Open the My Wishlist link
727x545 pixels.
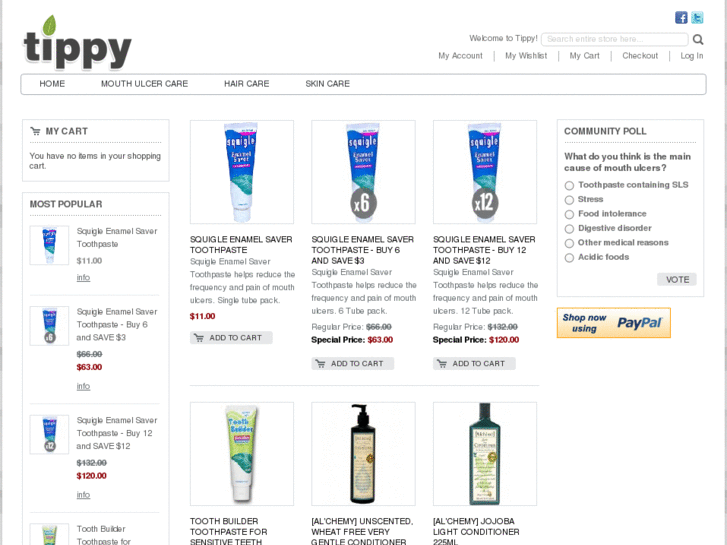(x=526, y=56)
